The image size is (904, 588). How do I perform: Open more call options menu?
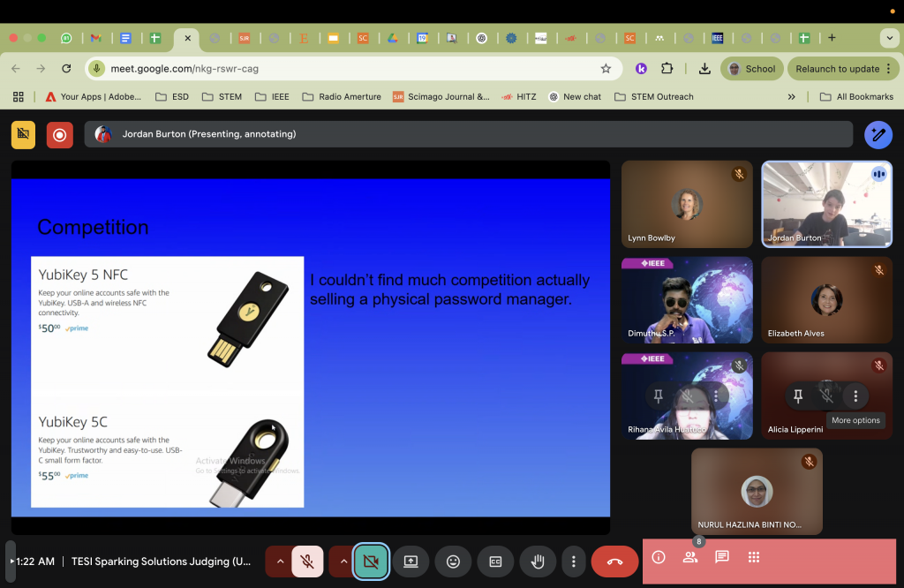(x=573, y=562)
